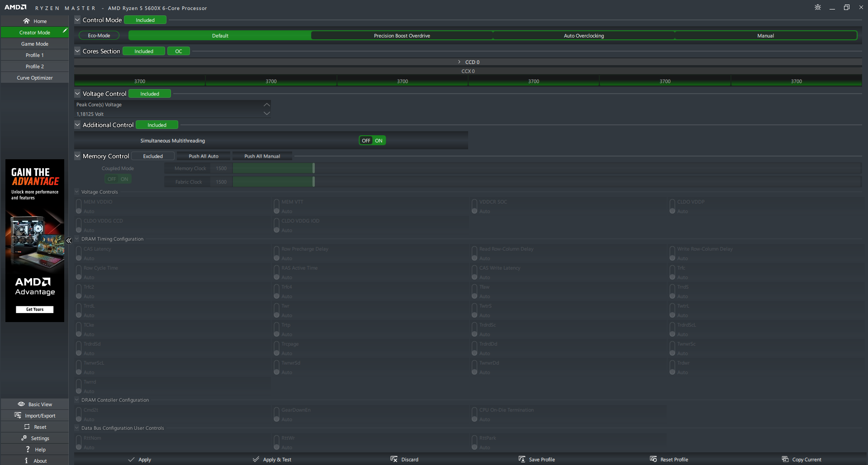Click the About info icon
The height and width of the screenshot is (465, 868).
[26, 460]
